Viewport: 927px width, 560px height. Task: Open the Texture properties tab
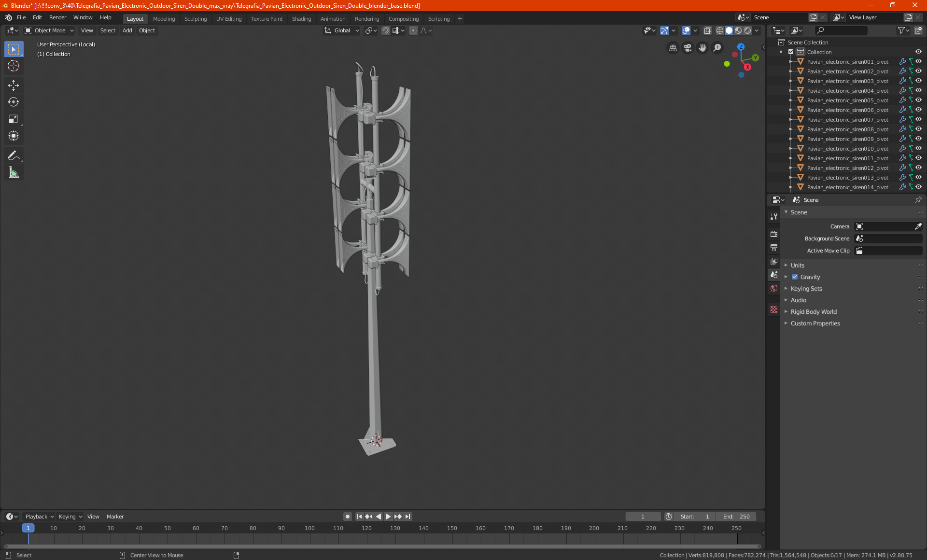[774, 309]
